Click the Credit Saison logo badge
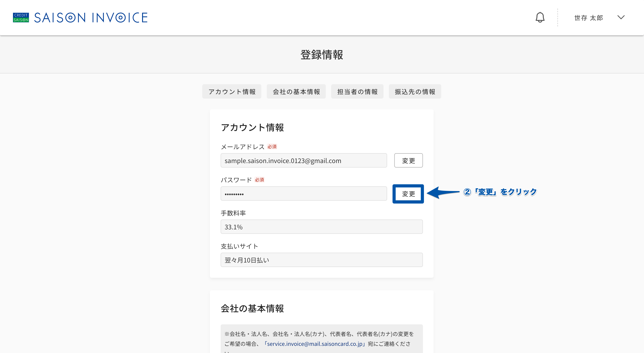 click(21, 17)
